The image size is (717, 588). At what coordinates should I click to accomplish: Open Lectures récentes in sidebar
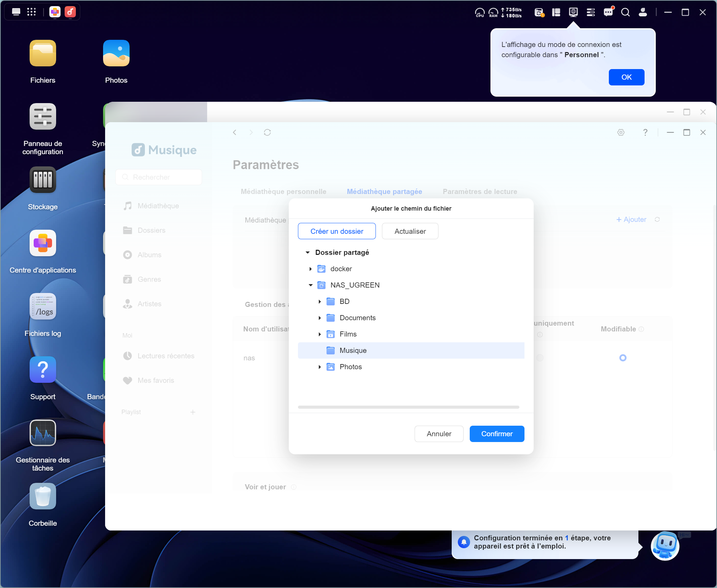click(x=159, y=356)
